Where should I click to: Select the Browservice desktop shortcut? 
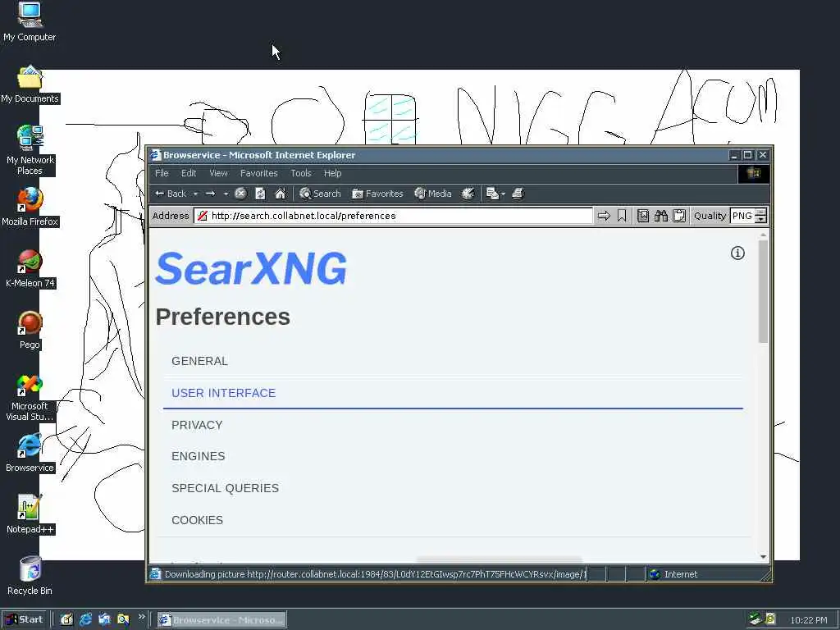tap(30, 453)
